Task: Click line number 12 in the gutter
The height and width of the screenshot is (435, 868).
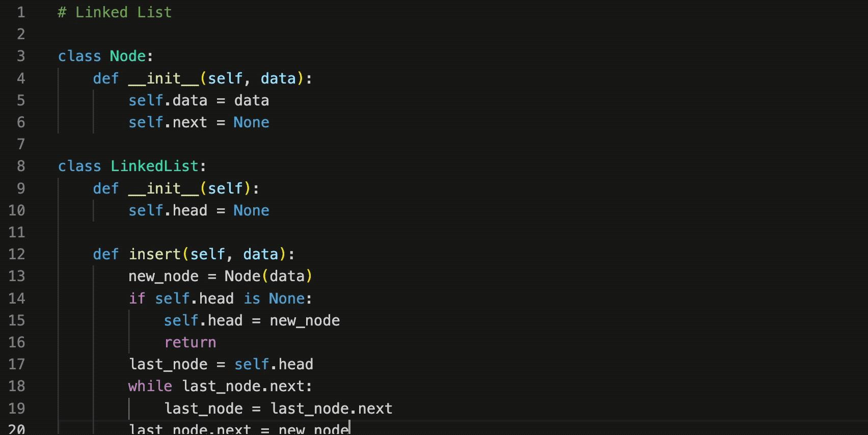Action: 17,254
